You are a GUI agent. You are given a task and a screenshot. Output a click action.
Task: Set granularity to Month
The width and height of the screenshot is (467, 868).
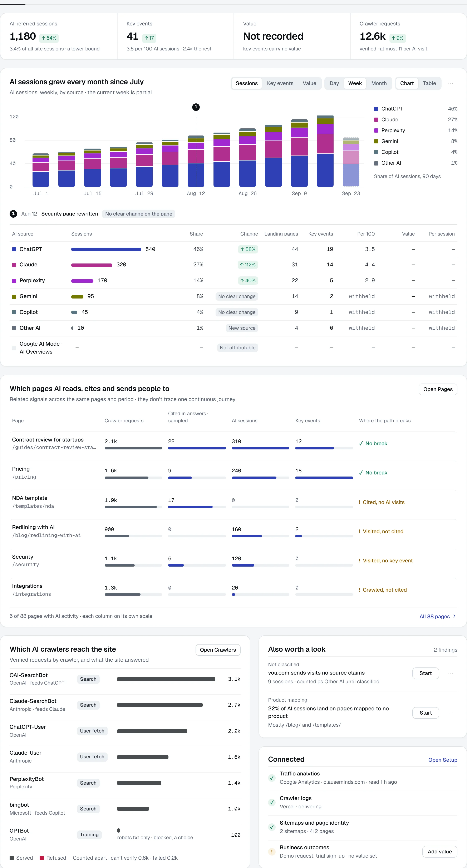point(379,83)
